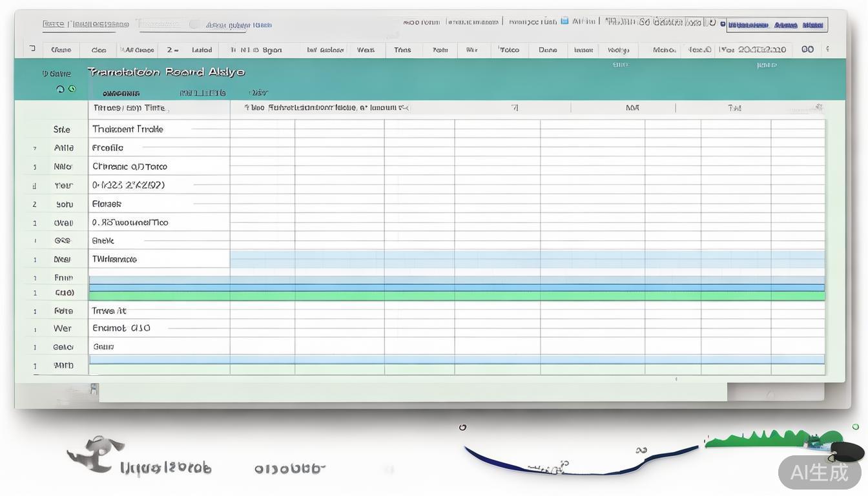
Task: Click the underlined link at top left
Action: pyautogui.click(x=85, y=25)
